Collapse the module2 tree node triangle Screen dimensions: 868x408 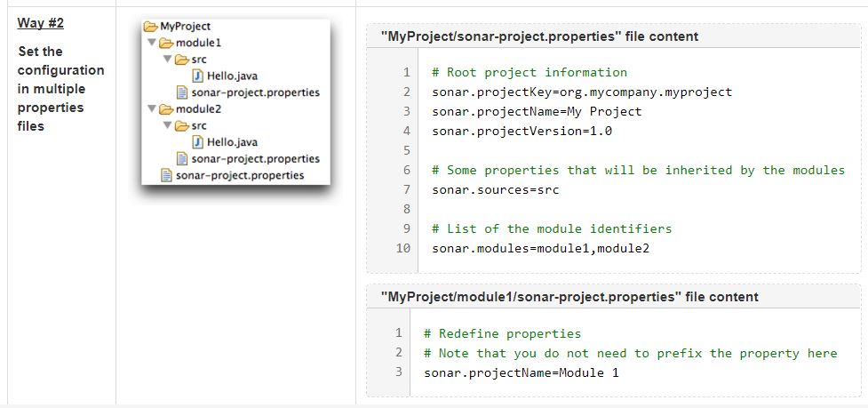pyautogui.click(x=153, y=109)
